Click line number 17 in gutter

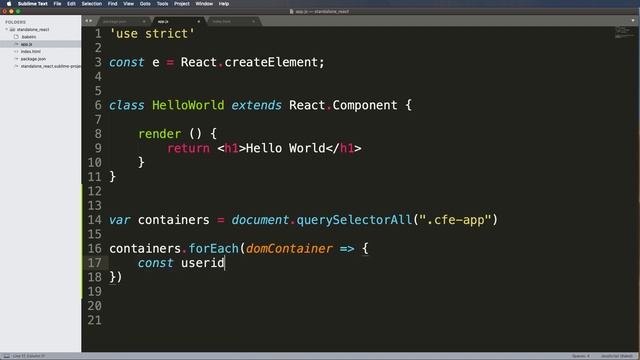94,263
